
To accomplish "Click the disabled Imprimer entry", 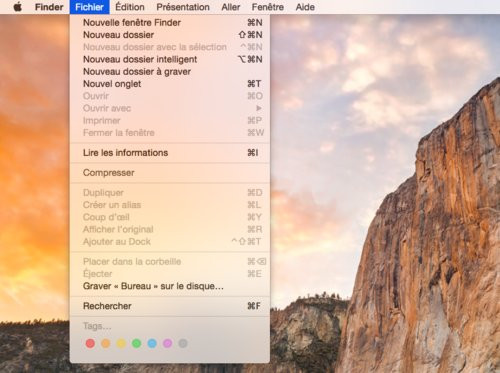I will pos(170,120).
